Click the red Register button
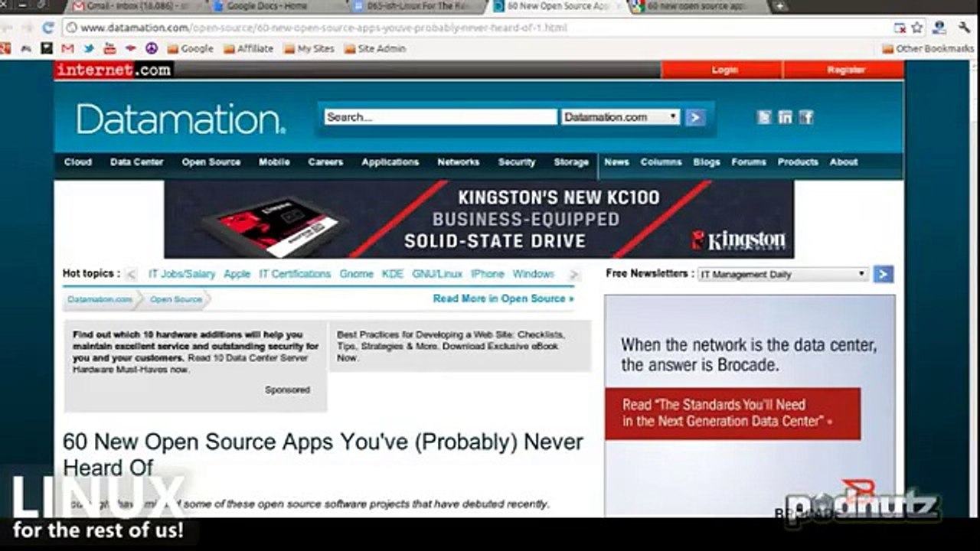Viewport: 980px width, 551px height. [x=844, y=70]
